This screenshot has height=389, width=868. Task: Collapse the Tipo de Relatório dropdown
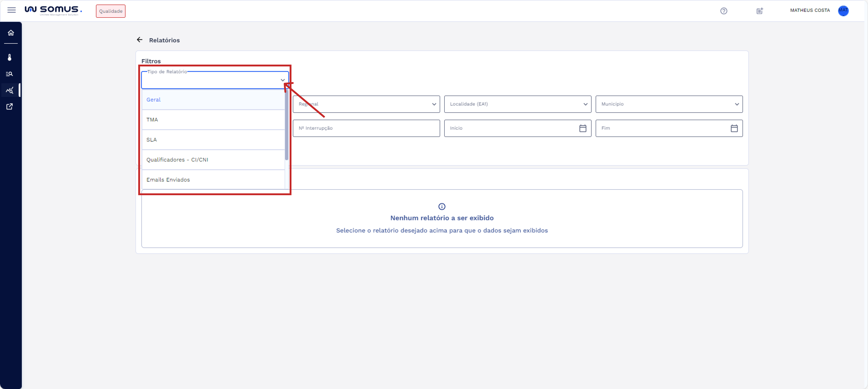coord(282,80)
